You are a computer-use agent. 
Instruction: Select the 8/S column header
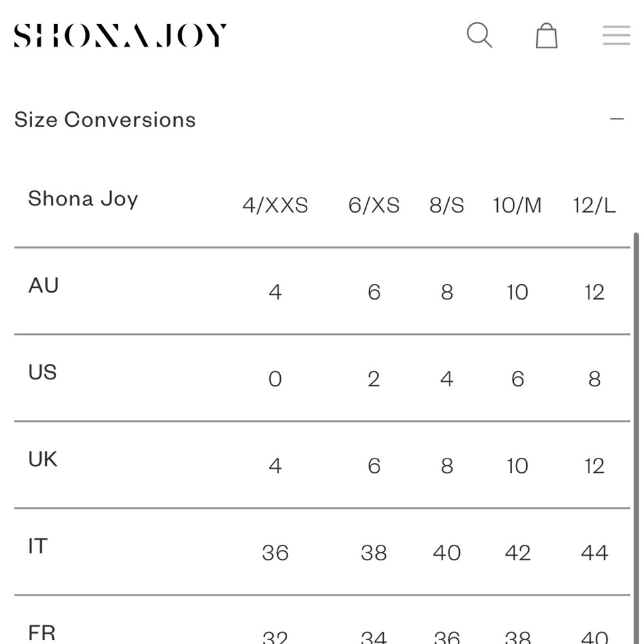coord(447,205)
